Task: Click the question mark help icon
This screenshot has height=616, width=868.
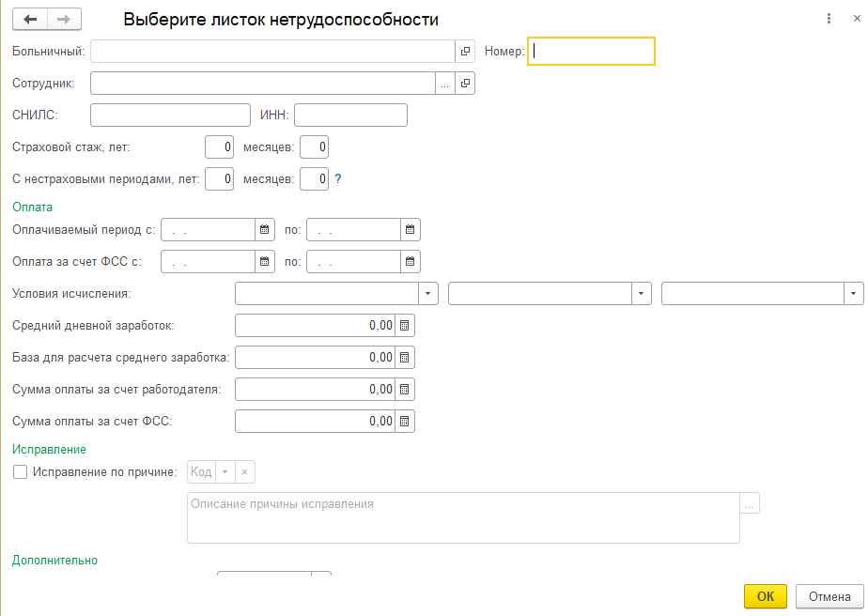Action: (337, 178)
